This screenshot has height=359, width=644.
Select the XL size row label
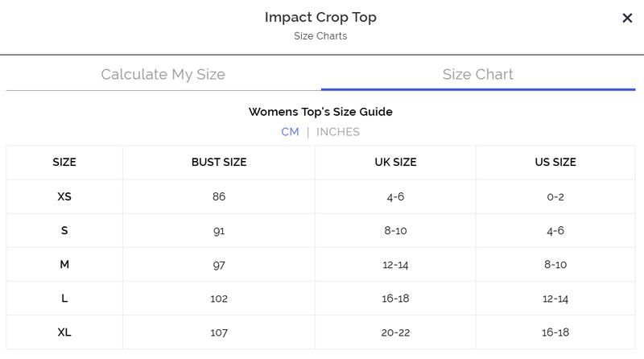[x=64, y=332]
